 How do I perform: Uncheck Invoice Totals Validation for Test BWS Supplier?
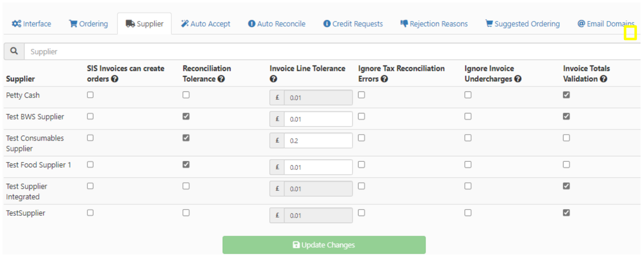(x=566, y=116)
